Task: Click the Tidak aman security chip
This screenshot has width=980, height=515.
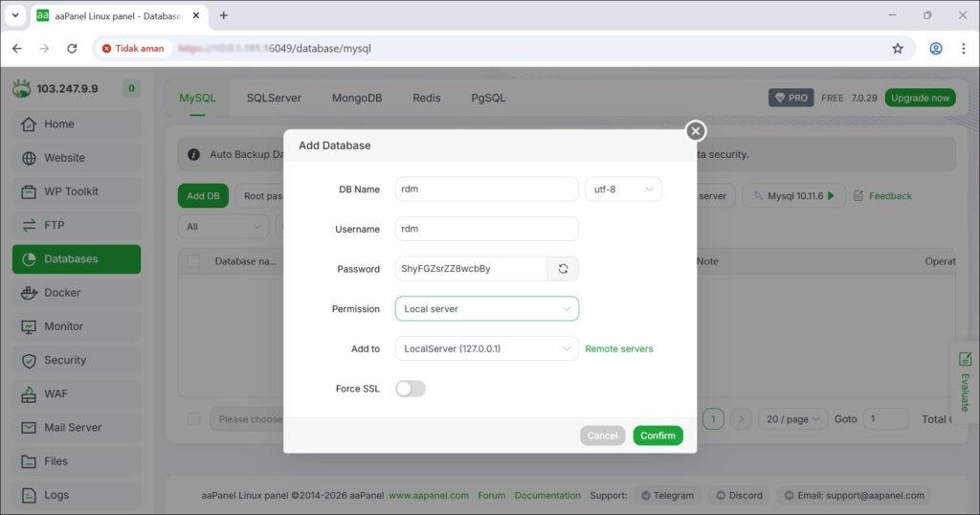Action: coord(133,48)
